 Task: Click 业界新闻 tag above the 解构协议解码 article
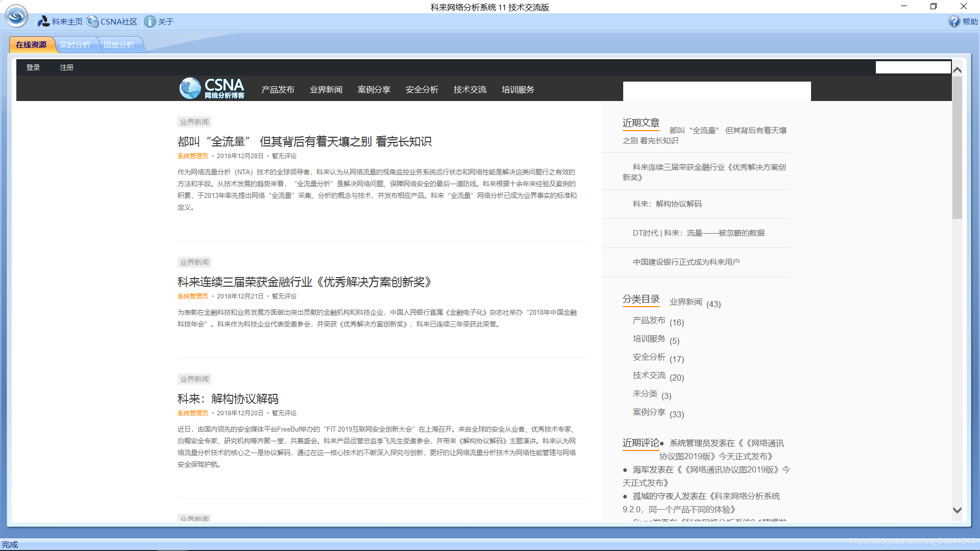(x=194, y=379)
